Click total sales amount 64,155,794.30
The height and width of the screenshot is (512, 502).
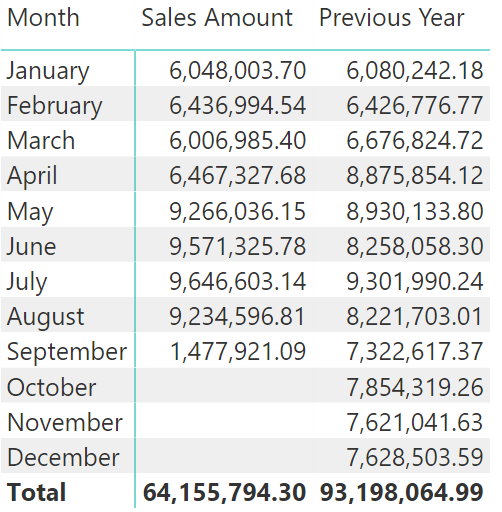224,492
